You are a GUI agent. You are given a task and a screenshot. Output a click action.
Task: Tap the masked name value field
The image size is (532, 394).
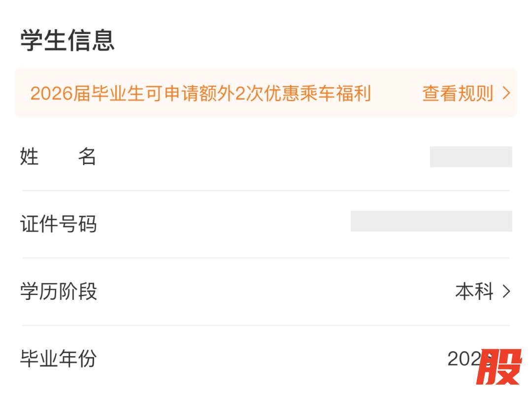point(470,157)
